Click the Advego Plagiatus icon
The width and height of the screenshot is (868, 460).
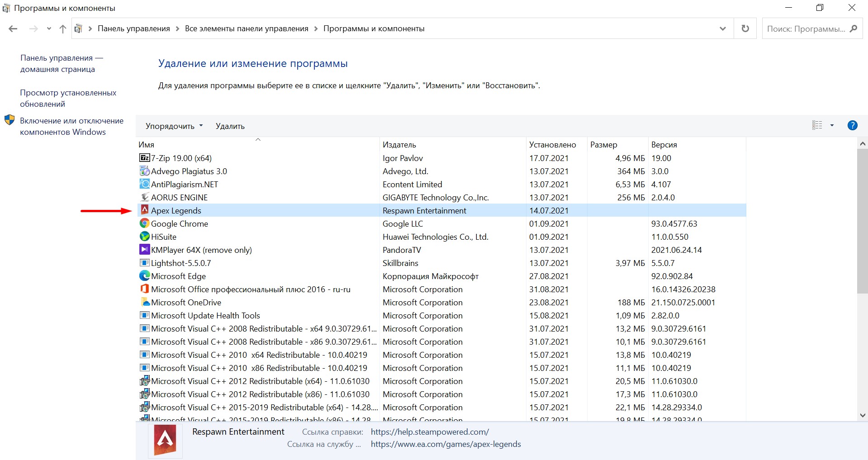pos(145,171)
